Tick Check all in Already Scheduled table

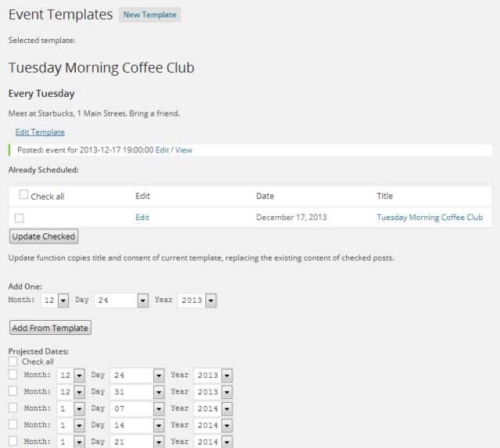(23, 194)
